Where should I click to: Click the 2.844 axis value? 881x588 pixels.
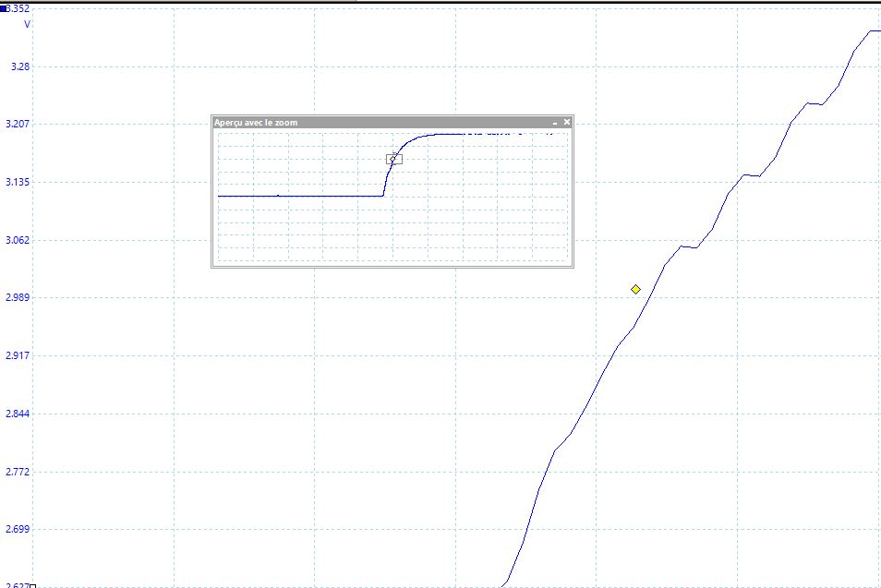coord(18,414)
